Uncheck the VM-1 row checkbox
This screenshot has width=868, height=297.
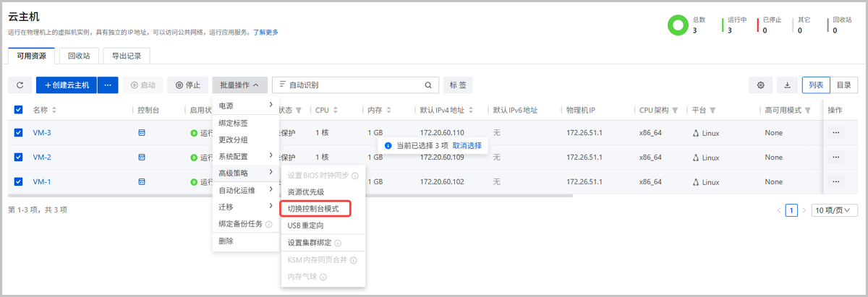[x=19, y=182]
